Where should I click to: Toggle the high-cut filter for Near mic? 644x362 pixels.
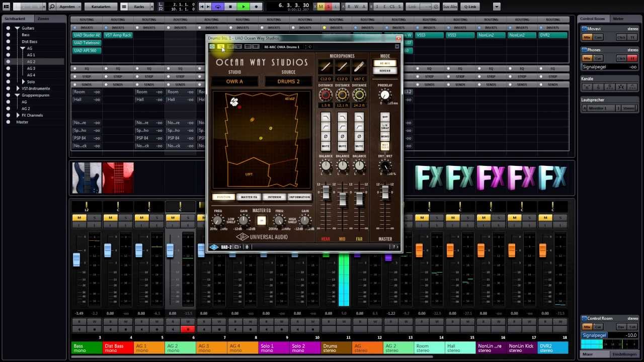(326, 118)
